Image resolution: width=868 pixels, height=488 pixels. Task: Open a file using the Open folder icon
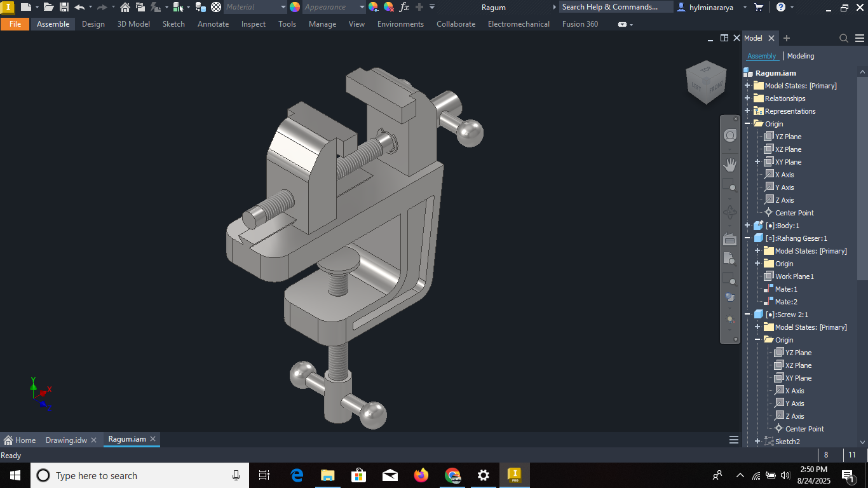49,7
